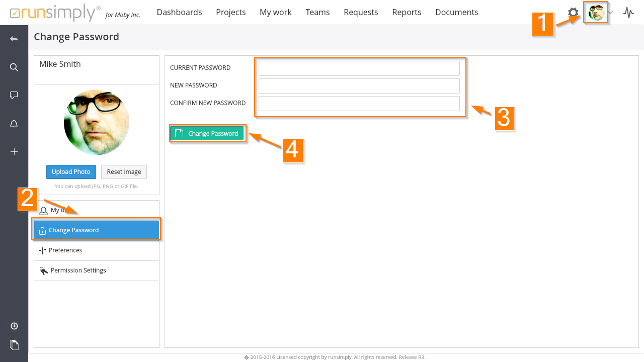Open the activity pulse icon in header
Screen dimensions: 644x362
[x=628, y=13]
